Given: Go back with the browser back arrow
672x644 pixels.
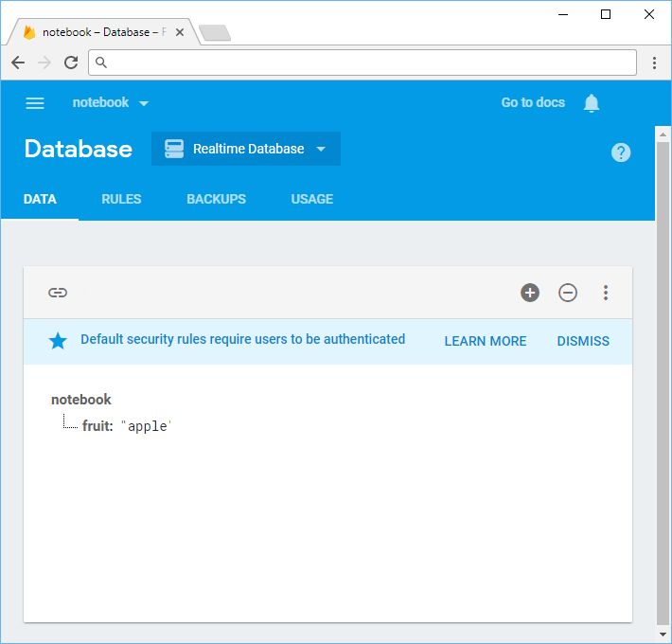Looking at the screenshot, I should (x=18, y=63).
